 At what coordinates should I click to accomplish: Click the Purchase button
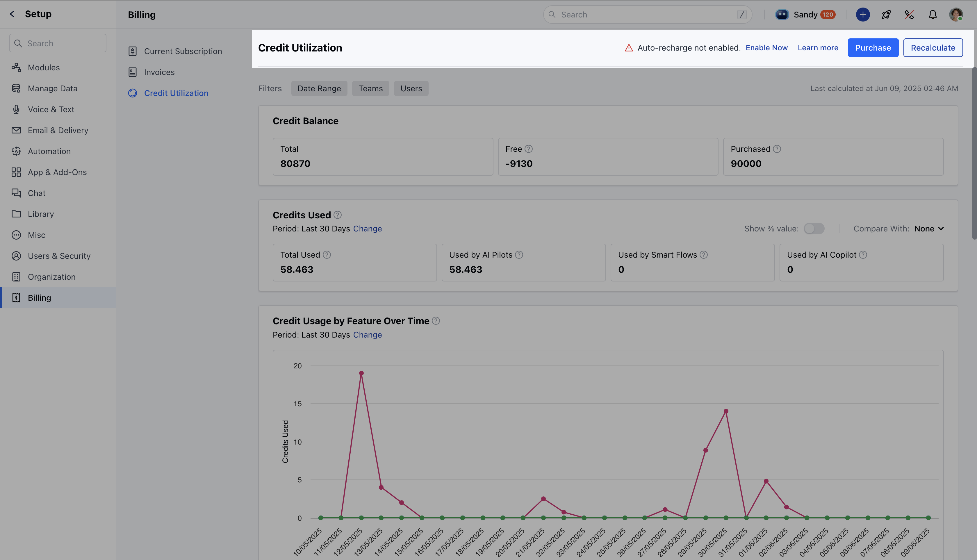coord(873,48)
